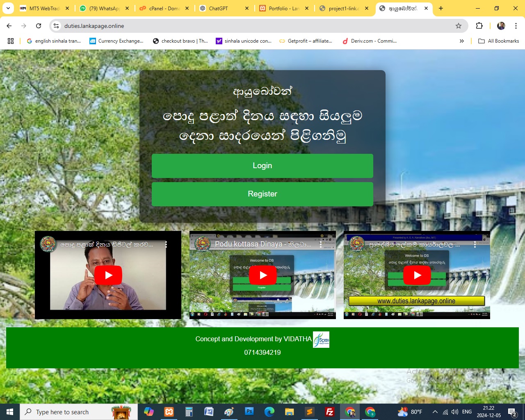
Task: Click the site information icon in address bar
Action: click(56, 26)
